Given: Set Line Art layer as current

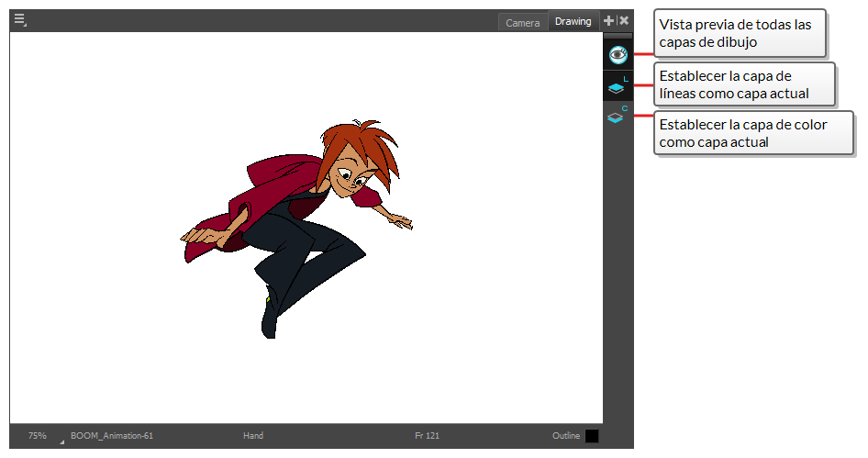Looking at the screenshot, I should pyautogui.click(x=618, y=86).
